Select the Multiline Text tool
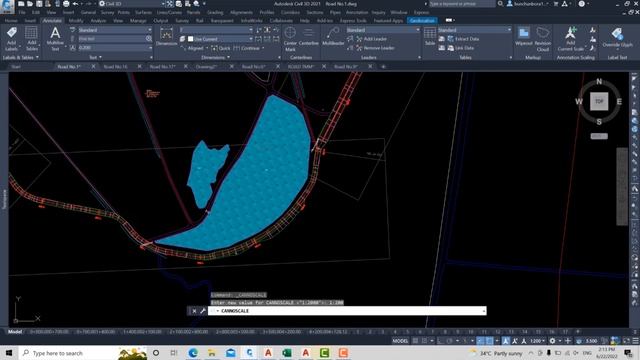 [x=55, y=39]
